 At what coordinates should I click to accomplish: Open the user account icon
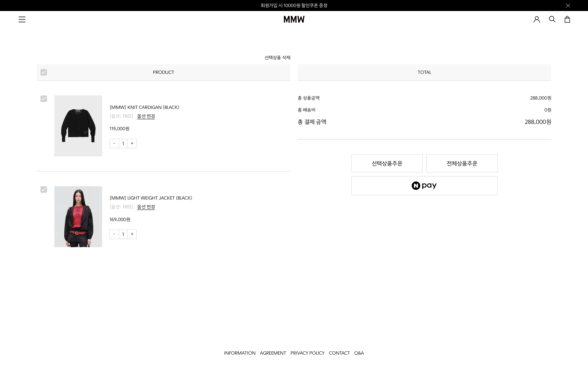(537, 19)
